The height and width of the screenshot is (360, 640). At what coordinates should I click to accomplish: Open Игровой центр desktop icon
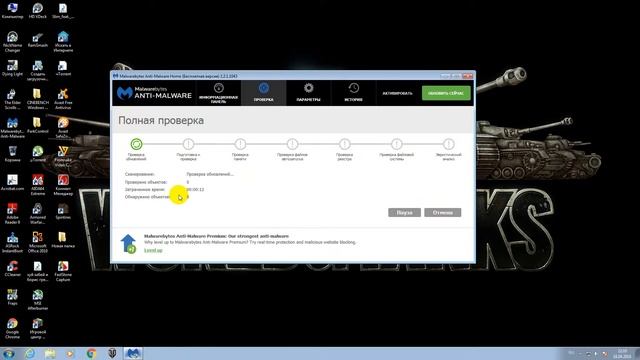point(38,329)
